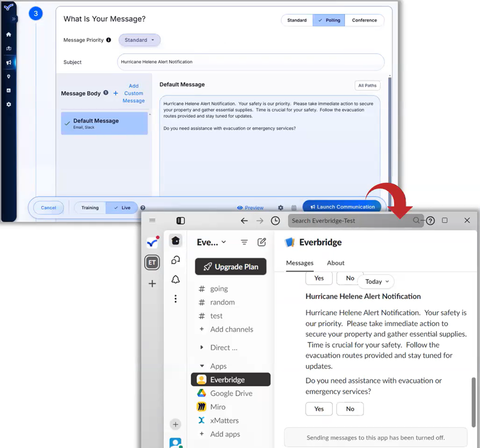
Task: Click the Slack Home icon
Action: (x=175, y=241)
